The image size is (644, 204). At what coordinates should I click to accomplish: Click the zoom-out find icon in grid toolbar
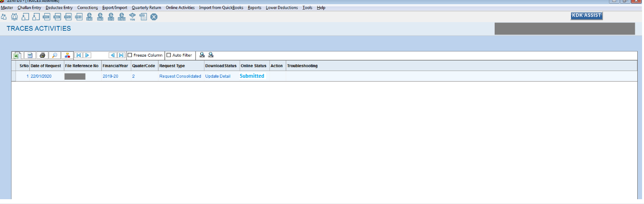[210, 55]
